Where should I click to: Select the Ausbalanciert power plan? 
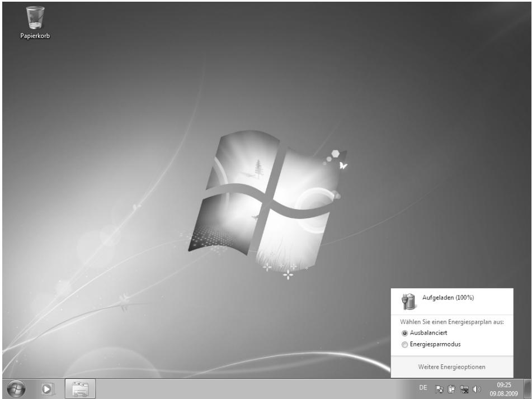[x=424, y=333]
